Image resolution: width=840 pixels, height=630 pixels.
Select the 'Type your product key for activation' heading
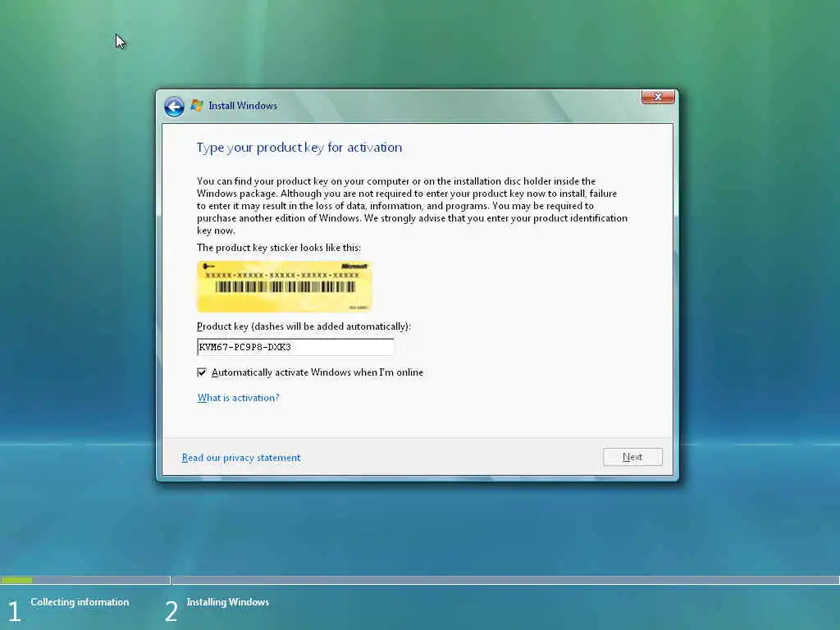299,148
